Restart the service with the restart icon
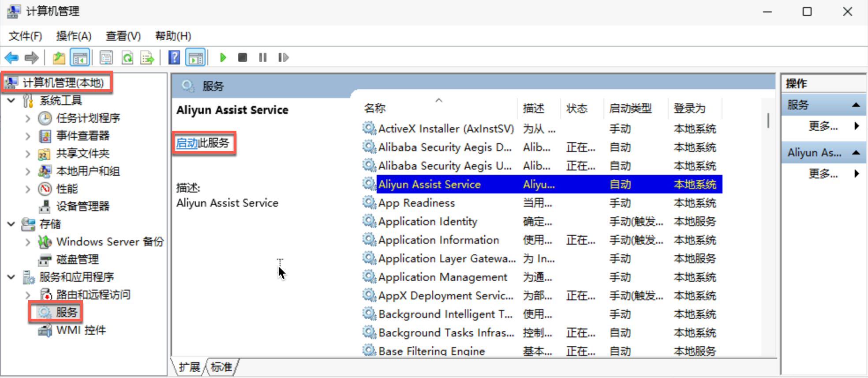Image resolution: width=868 pixels, height=378 pixels. [x=283, y=57]
